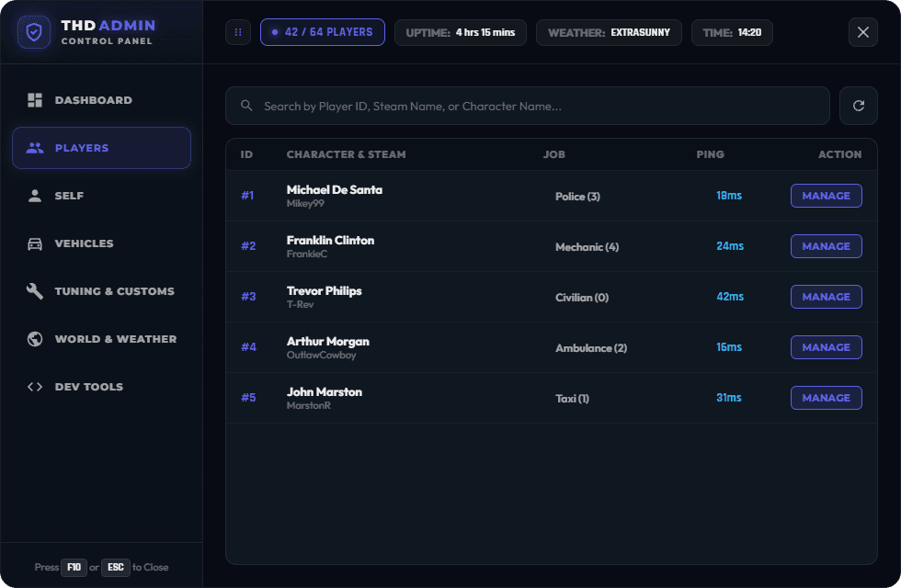
Task: Click the Self person icon
Action: pos(35,196)
